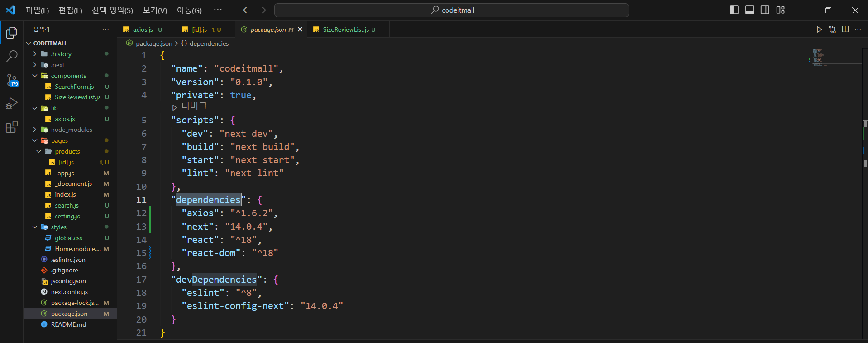Open setting.js file
Viewport: 868px width, 343px height.
[x=70, y=216]
